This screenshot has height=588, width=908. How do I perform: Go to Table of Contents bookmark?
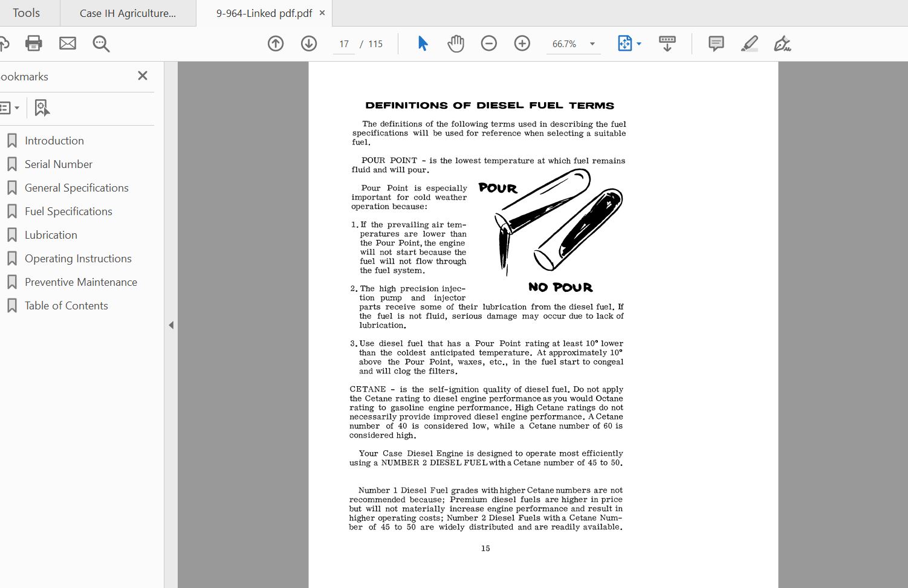coord(66,306)
